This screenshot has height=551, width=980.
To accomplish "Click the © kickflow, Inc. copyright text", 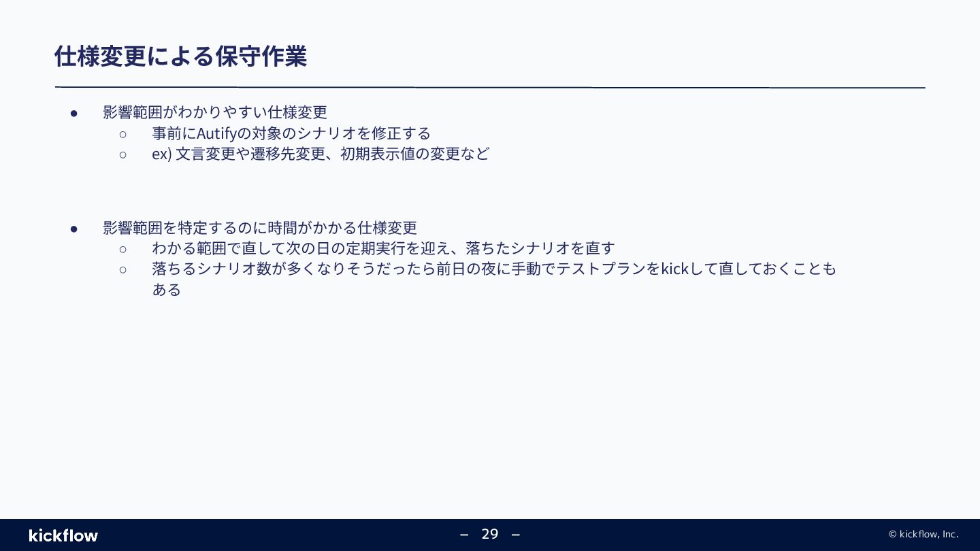I will pos(924,535).
